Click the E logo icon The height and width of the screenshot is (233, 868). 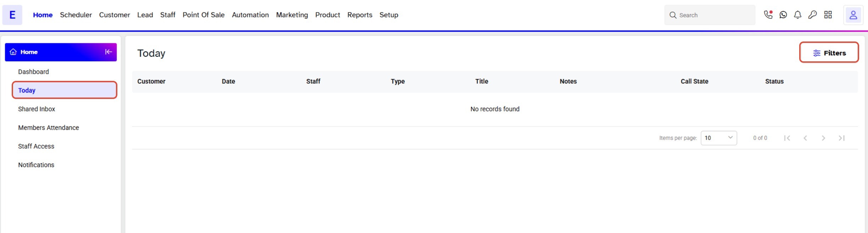pyautogui.click(x=12, y=15)
